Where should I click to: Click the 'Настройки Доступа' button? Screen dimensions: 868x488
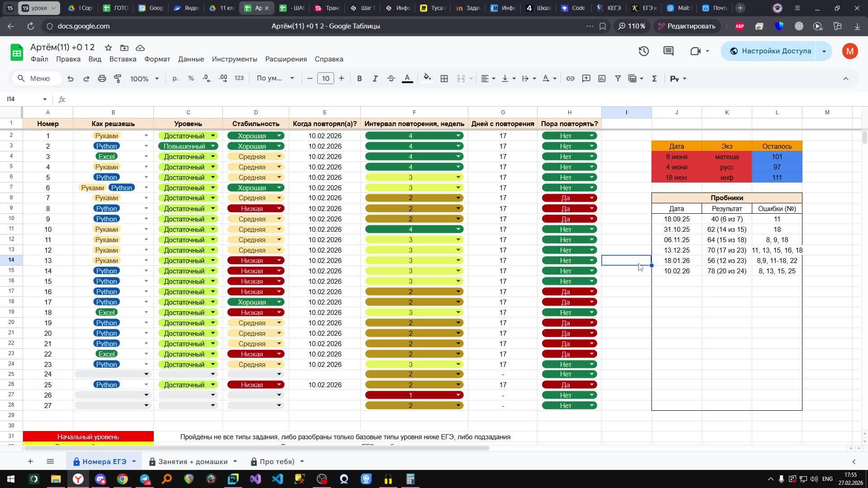[770, 51]
